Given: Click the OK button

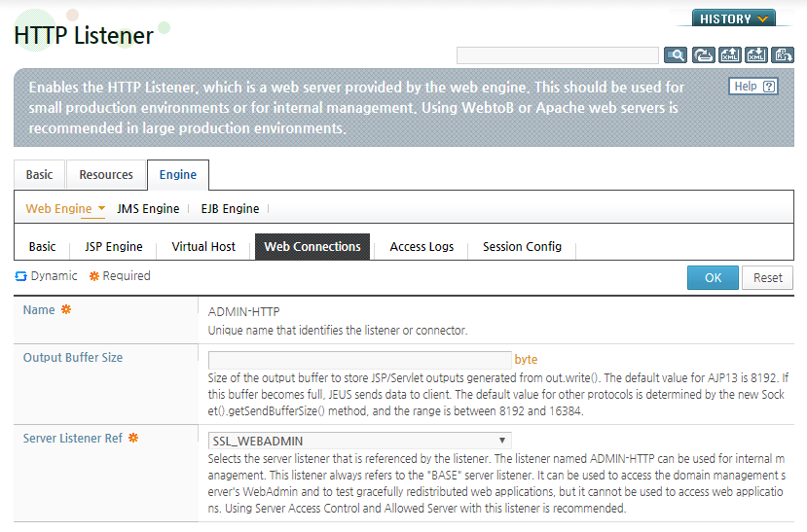Looking at the screenshot, I should tap(713, 277).
